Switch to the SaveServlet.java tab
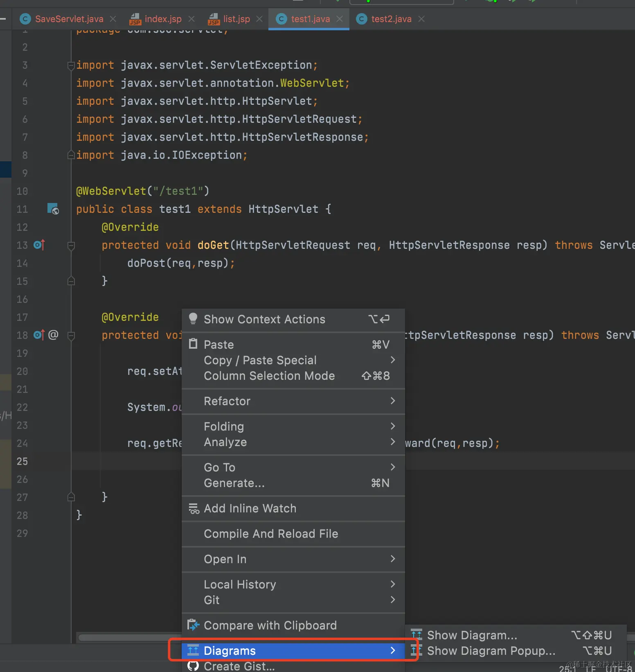Image resolution: width=635 pixels, height=672 pixels. pyautogui.click(x=69, y=19)
